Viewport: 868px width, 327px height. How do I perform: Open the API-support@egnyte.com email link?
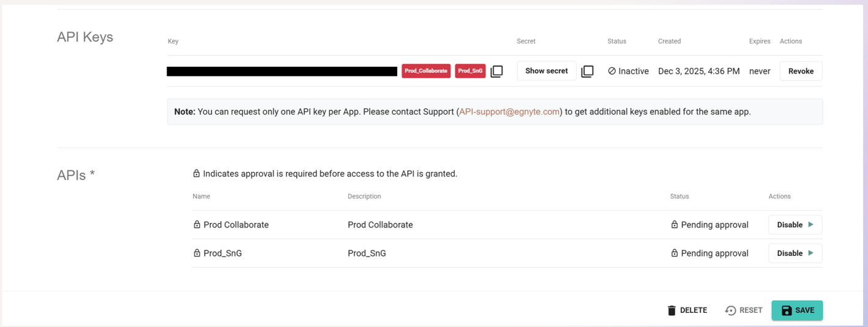pyautogui.click(x=509, y=112)
